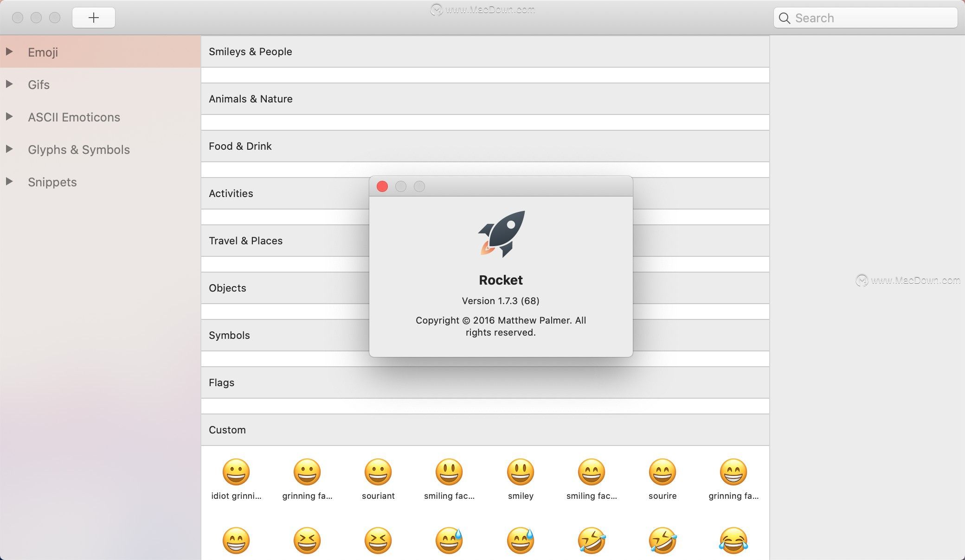The width and height of the screenshot is (965, 560).
Task: Pick the 'grinning fa...' emoji right after sourire
Action: [x=733, y=472]
